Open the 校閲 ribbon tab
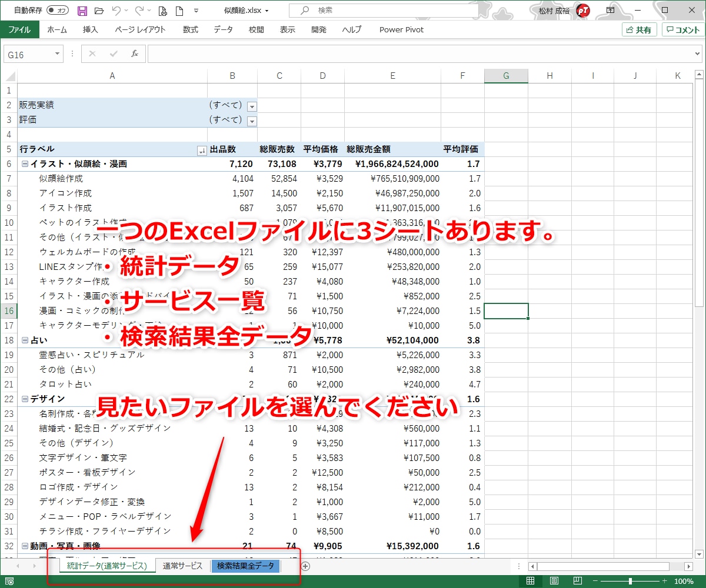Viewport: 706px width, 588px height. 257,29
